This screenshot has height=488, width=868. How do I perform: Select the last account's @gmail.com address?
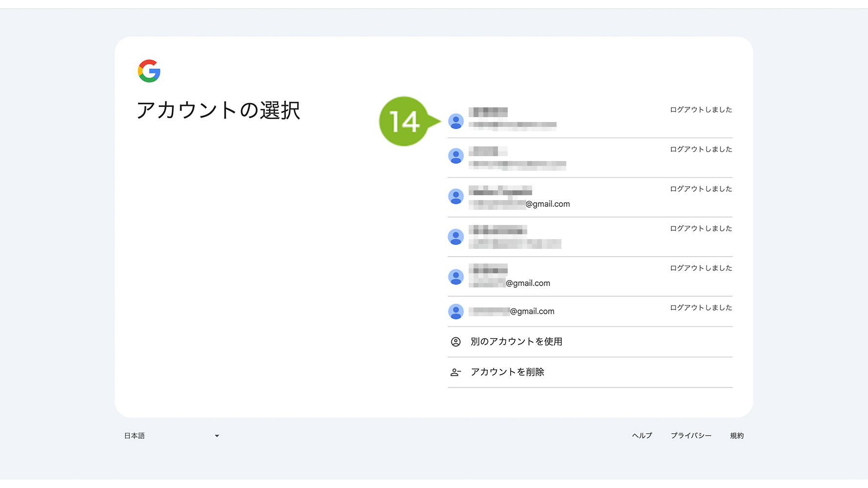pyautogui.click(x=512, y=311)
